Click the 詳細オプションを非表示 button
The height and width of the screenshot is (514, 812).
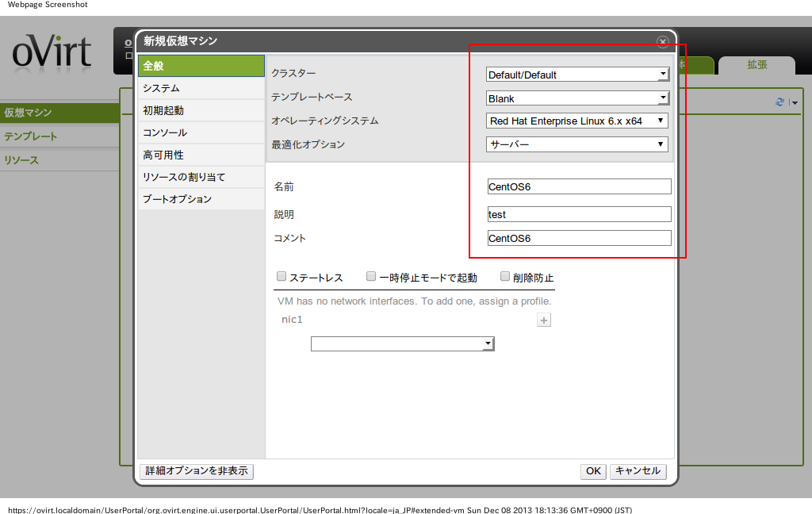(197, 471)
